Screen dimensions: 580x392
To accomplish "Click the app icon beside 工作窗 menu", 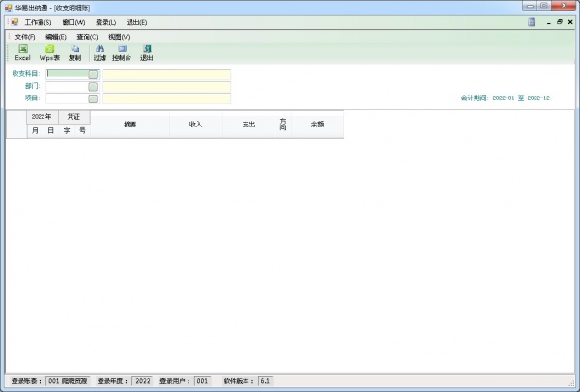I will point(14,22).
